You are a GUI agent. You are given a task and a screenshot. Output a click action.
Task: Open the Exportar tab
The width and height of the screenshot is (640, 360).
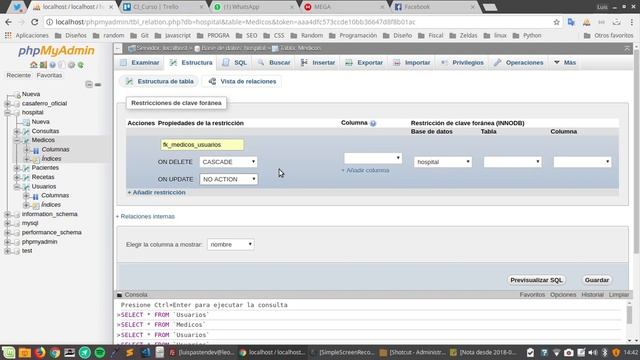click(x=364, y=62)
